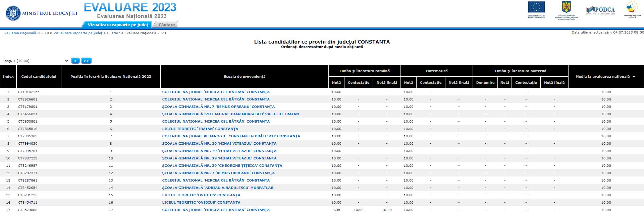
Task: Open Evaluarea Națională 2023 breadcrumb link
Action: tap(24, 33)
